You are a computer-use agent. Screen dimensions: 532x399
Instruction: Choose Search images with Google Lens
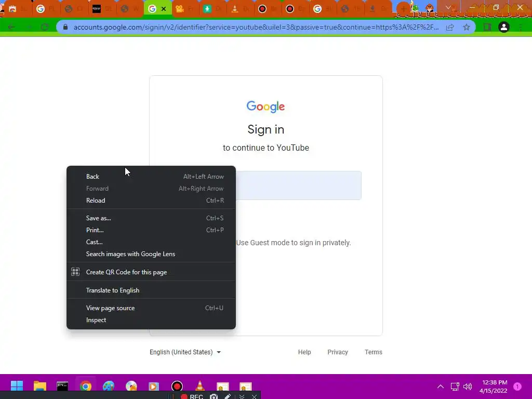tap(151, 254)
